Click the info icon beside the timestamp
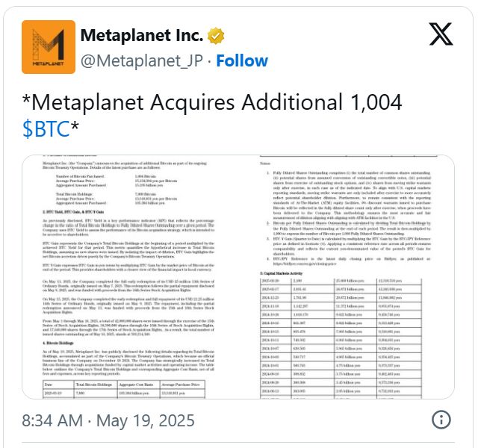 [441, 419]
